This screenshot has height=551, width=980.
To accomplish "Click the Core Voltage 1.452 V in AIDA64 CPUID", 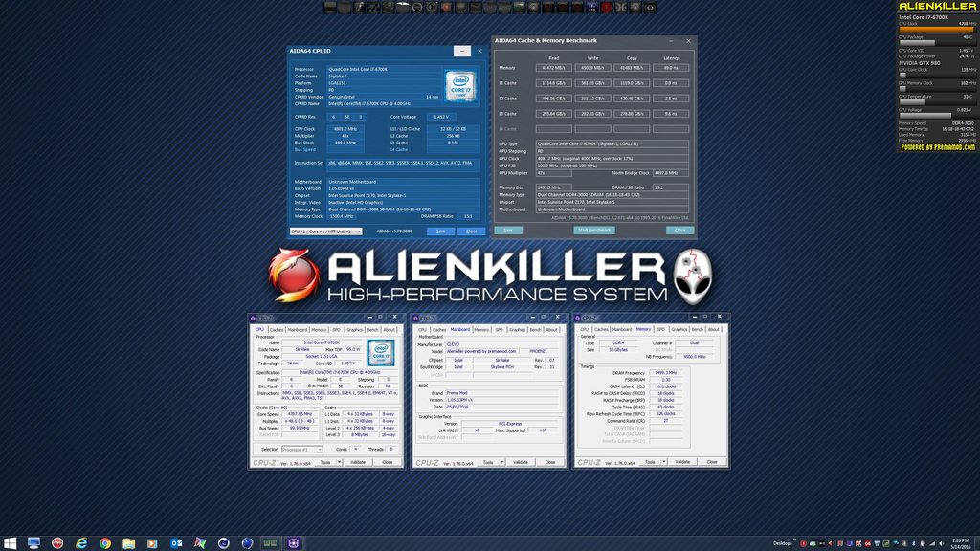I will pyautogui.click(x=441, y=117).
